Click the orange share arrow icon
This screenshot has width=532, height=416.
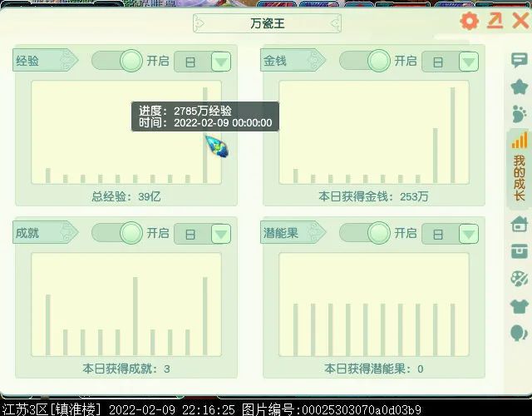pos(495,21)
